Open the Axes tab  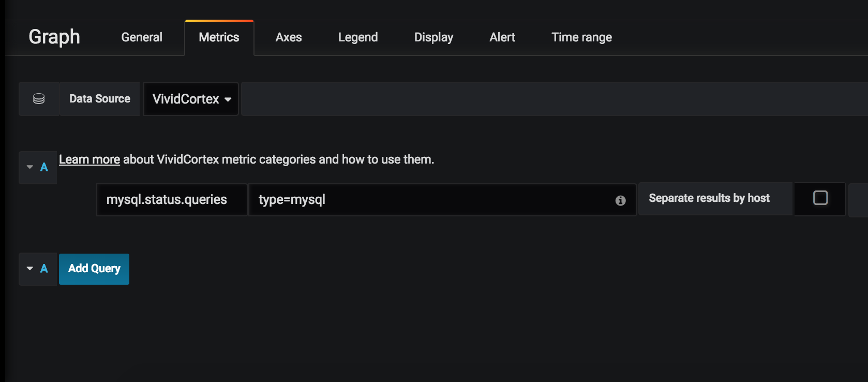tap(289, 37)
